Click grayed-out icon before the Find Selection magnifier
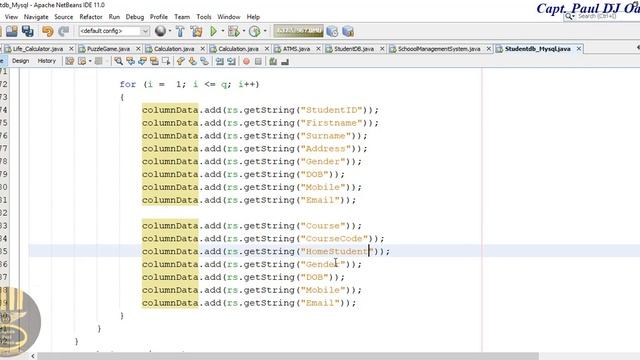The width and height of the screenshot is (640, 360). (98, 61)
